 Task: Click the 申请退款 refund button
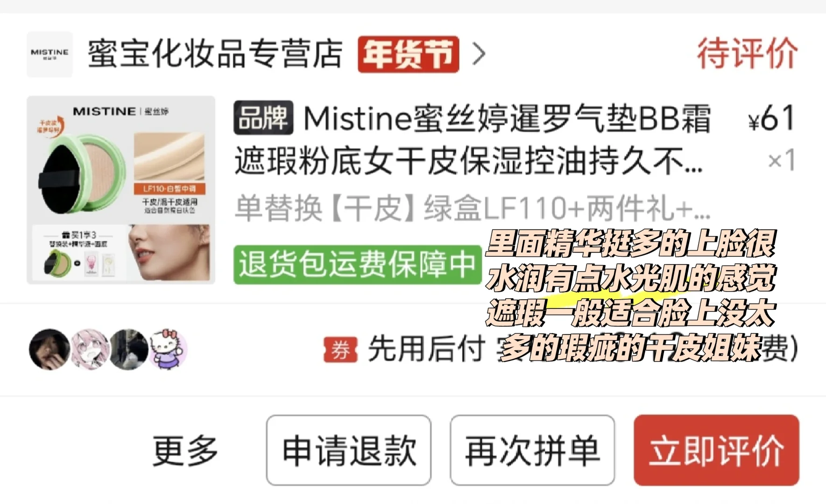click(x=349, y=450)
